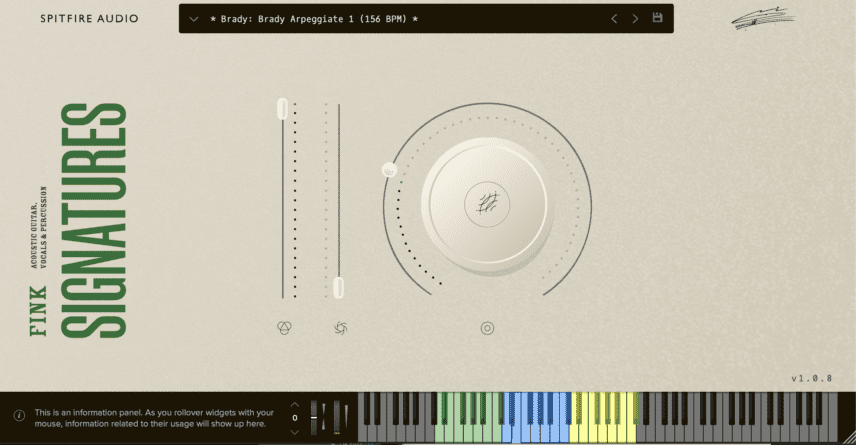
Task: Go to the previous preset arrow
Action: (x=614, y=19)
